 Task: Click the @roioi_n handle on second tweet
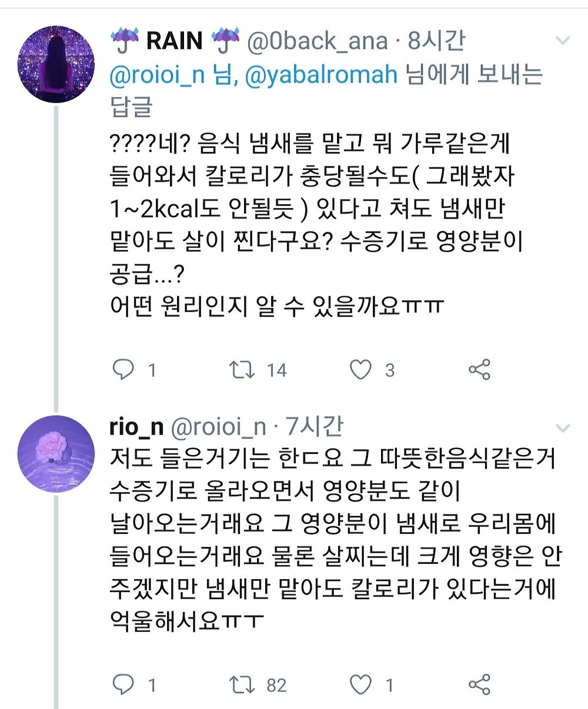(218, 427)
